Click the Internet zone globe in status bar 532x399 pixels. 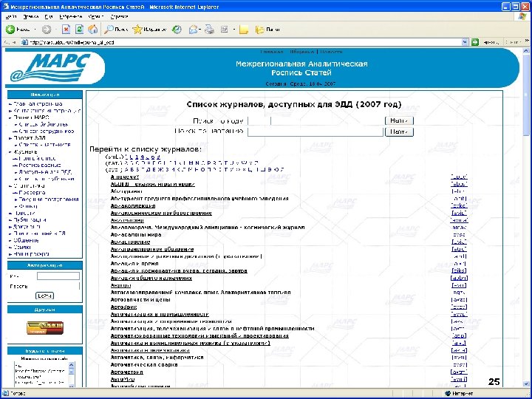click(448, 394)
